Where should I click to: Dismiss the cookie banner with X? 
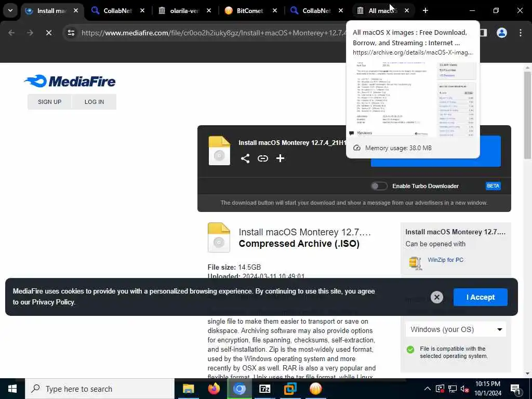(x=436, y=297)
